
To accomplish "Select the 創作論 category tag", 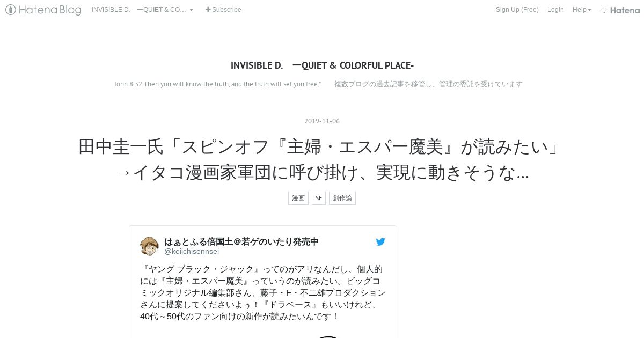I will [x=342, y=198].
